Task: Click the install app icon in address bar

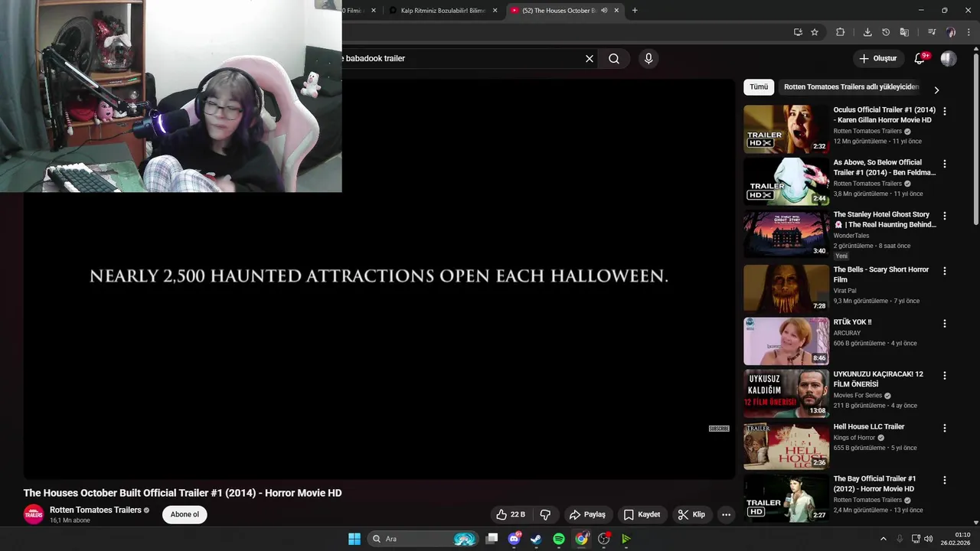Action: tap(798, 32)
